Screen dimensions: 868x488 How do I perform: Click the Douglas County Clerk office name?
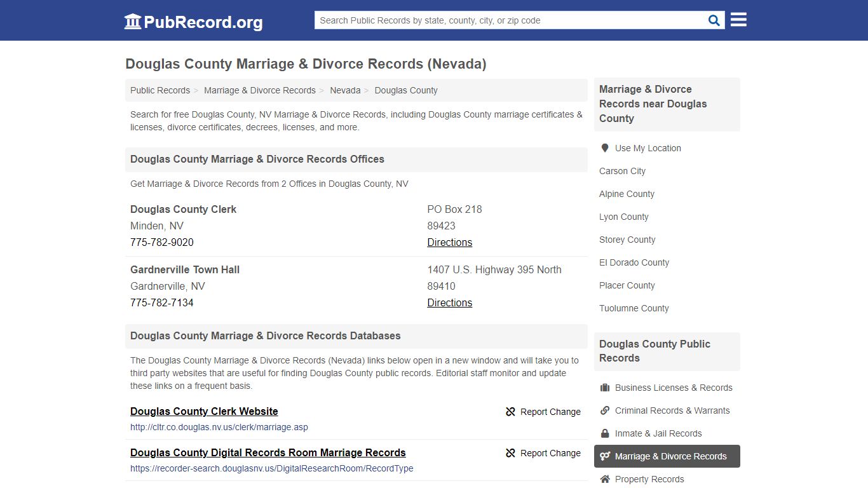183,209
